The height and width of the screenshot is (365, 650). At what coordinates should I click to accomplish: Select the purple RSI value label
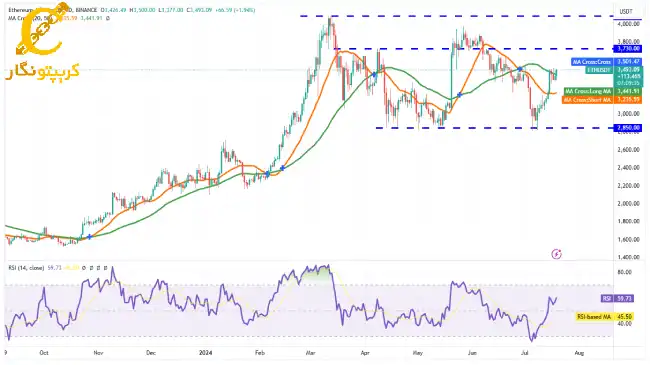[x=617, y=299]
